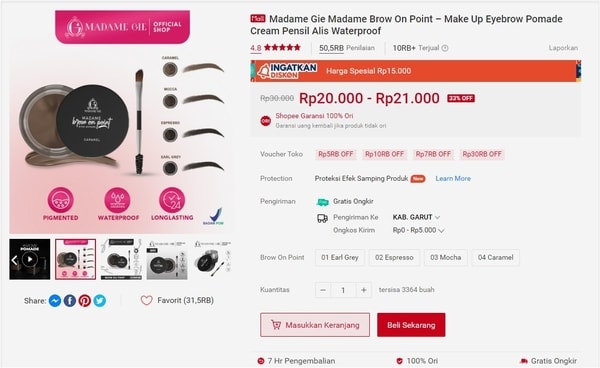Share via Facebook Messenger icon
The height and width of the screenshot is (368, 600).
(x=55, y=301)
